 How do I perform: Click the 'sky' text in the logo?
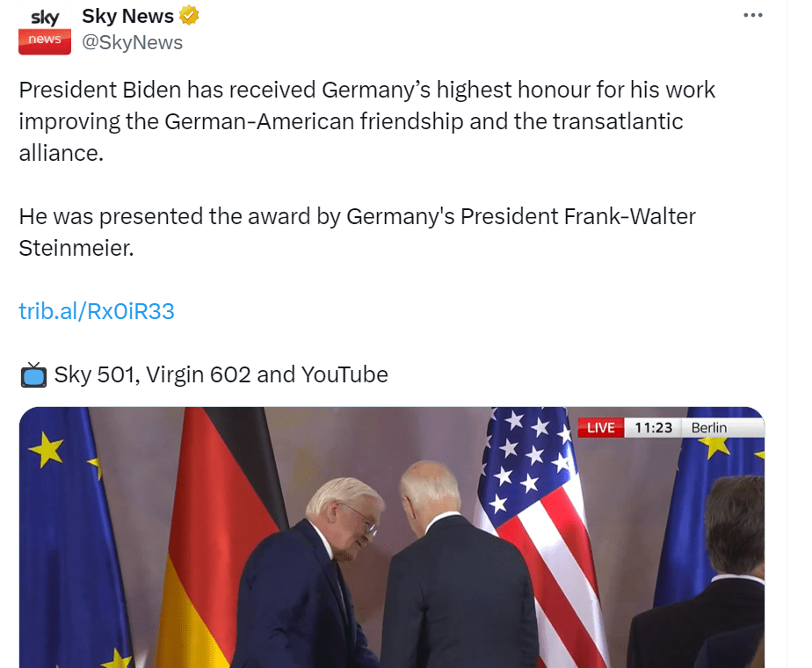[x=45, y=17]
